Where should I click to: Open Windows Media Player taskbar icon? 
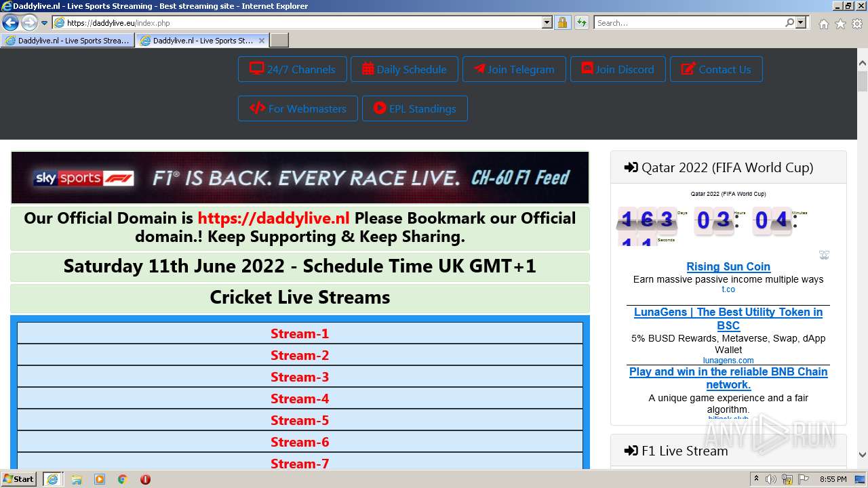(x=100, y=479)
